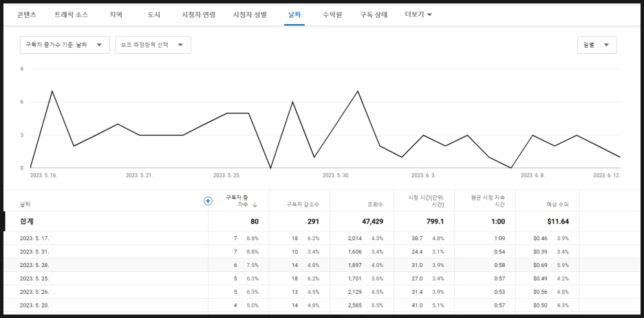Viewport: 644px width, 318px height.
Task: Switch to the 시청자 연령 tab
Action: tap(198, 14)
